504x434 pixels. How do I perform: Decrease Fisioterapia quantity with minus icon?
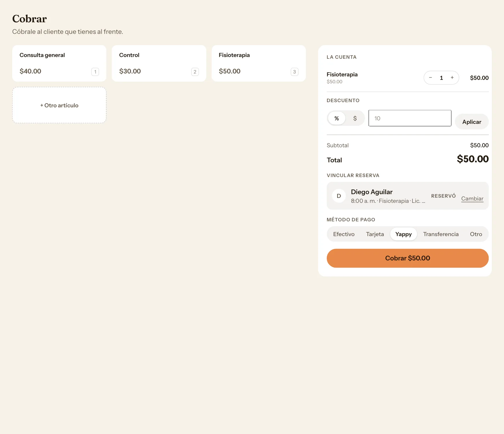(430, 78)
